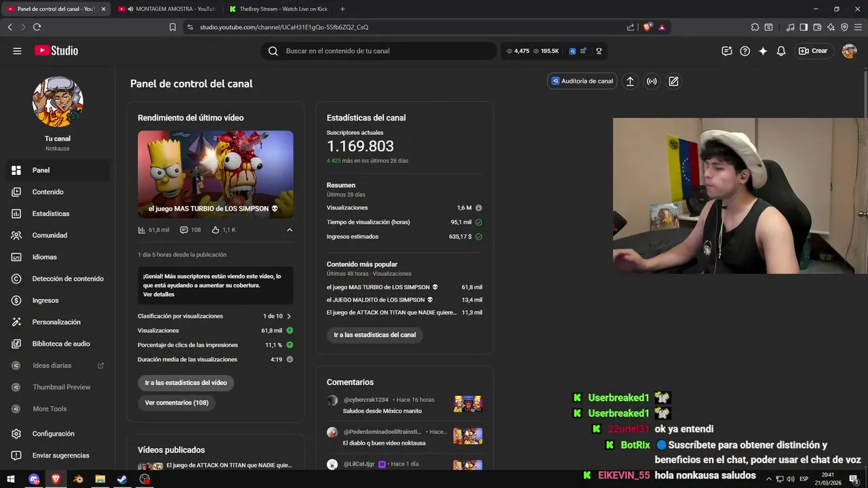
Task: Open a new browser tab
Action: tap(342, 9)
